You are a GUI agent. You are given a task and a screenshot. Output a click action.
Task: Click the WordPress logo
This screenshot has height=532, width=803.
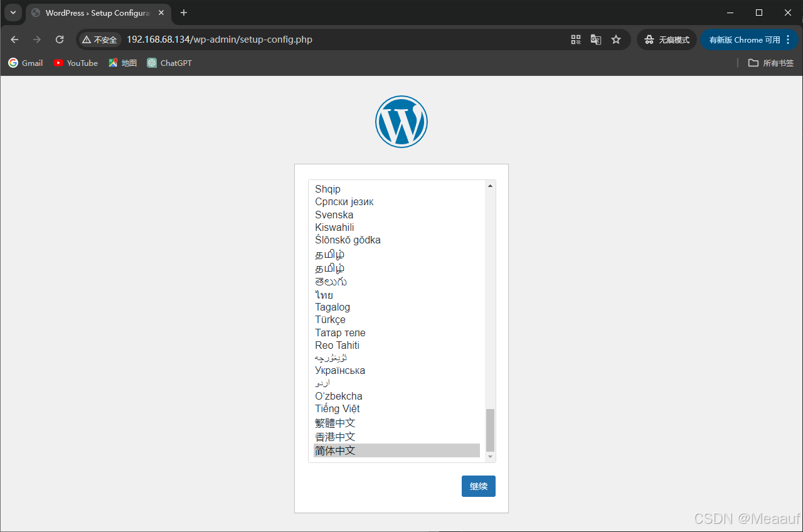pyautogui.click(x=401, y=122)
